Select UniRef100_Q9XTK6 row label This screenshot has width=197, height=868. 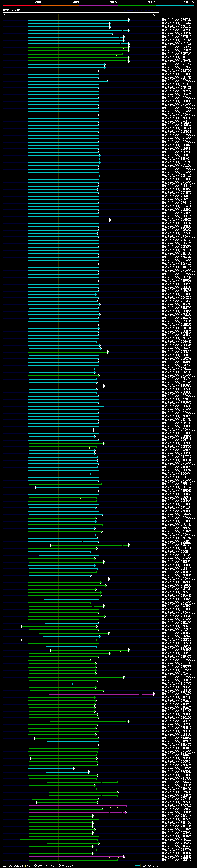tap(177, 477)
